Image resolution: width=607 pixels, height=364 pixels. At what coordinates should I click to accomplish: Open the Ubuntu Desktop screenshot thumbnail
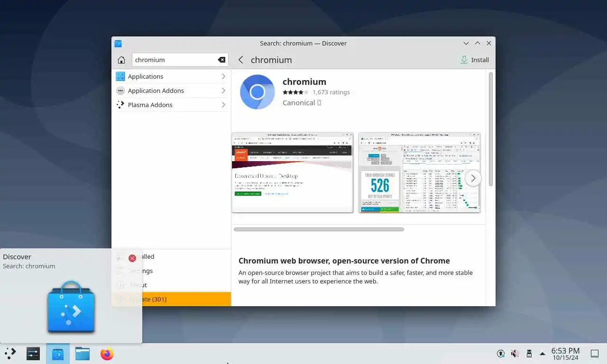coord(292,173)
